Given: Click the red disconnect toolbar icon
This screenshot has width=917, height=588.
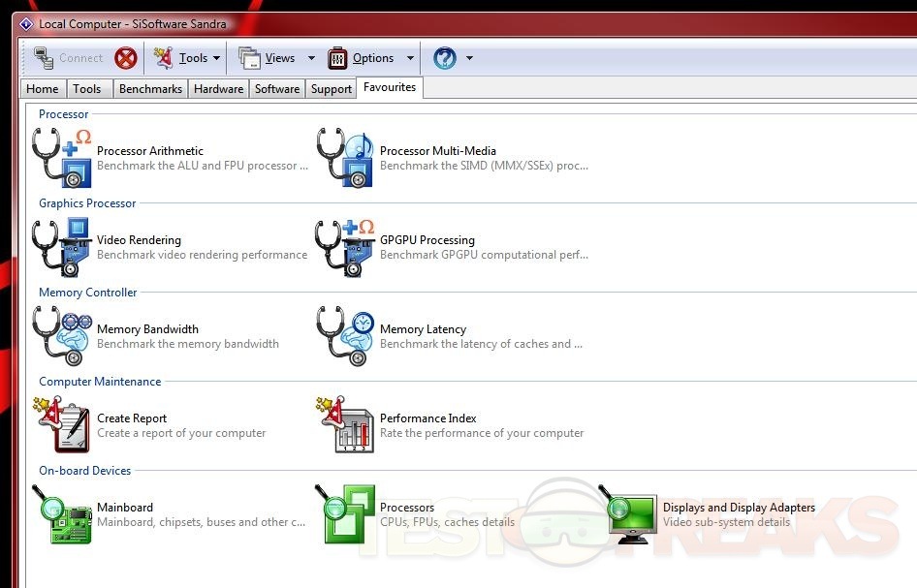Looking at the screenshot, I should pos(126,58).
